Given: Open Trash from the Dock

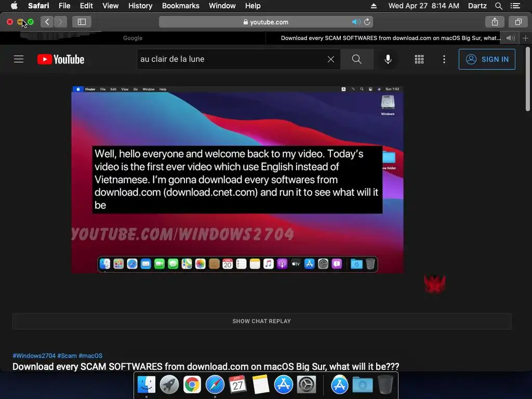Looking at the screenshot, I should coord(385,385).
